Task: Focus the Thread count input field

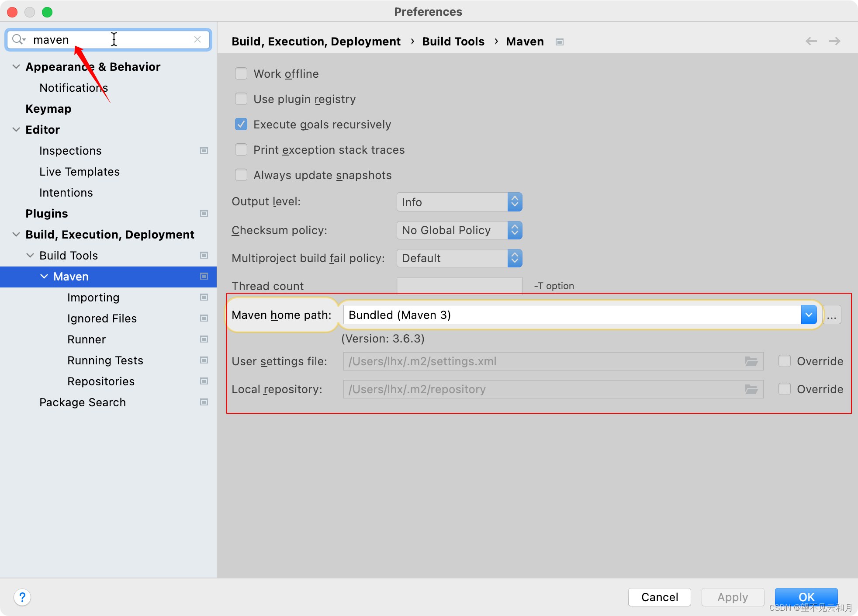Action: click(460, 286)
